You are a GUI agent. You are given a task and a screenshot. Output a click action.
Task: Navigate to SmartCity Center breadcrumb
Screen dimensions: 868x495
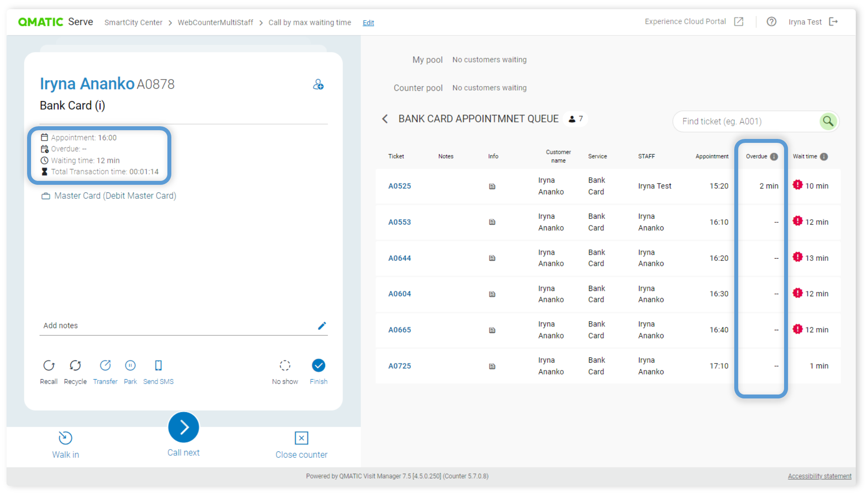(x=133, y=22)
